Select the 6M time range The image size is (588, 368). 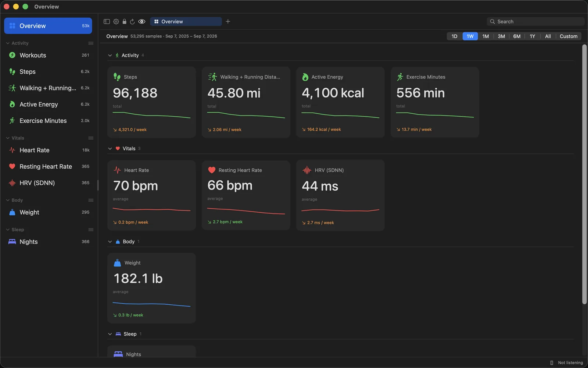pos(517,36)
